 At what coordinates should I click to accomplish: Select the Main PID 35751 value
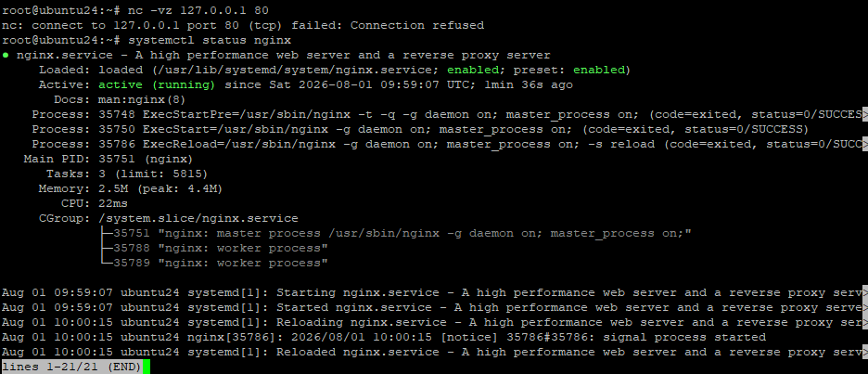[117, 159]
